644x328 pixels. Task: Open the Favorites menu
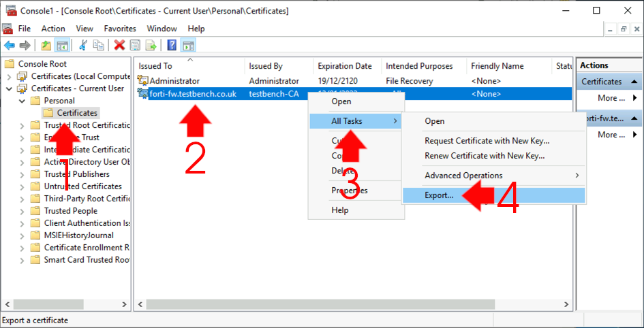120,29
